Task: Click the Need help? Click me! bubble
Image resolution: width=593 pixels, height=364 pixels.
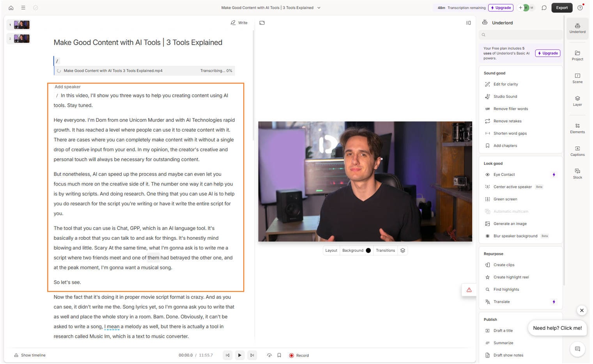Action: coord(557,328)
